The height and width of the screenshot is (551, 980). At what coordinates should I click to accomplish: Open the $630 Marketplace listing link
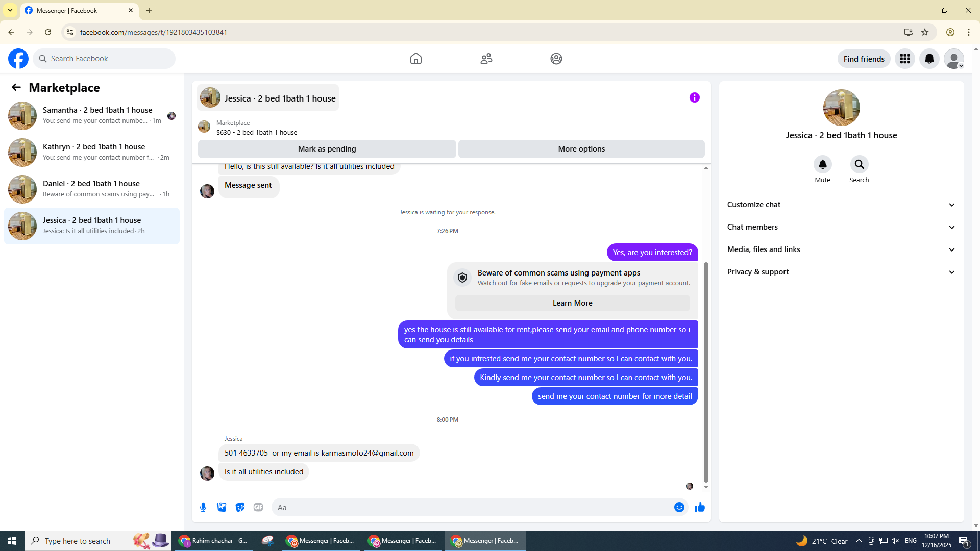256,133
